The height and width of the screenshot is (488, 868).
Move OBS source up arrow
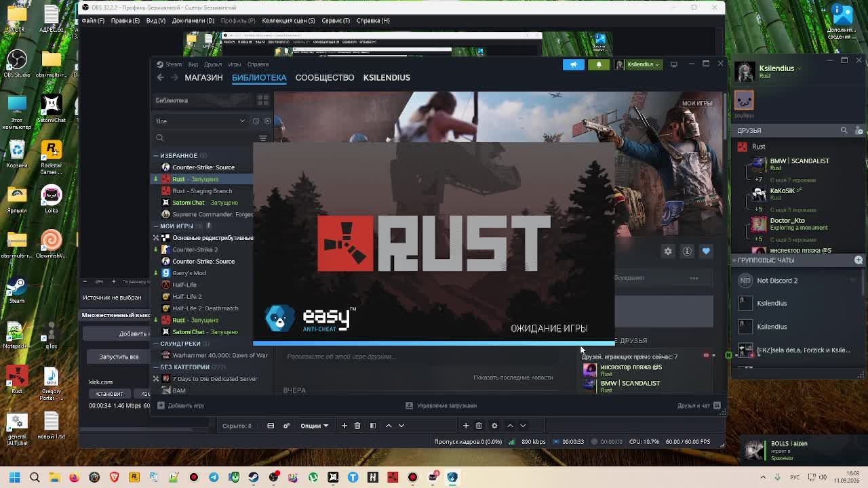pyautogui.click(x=510, y=426)
